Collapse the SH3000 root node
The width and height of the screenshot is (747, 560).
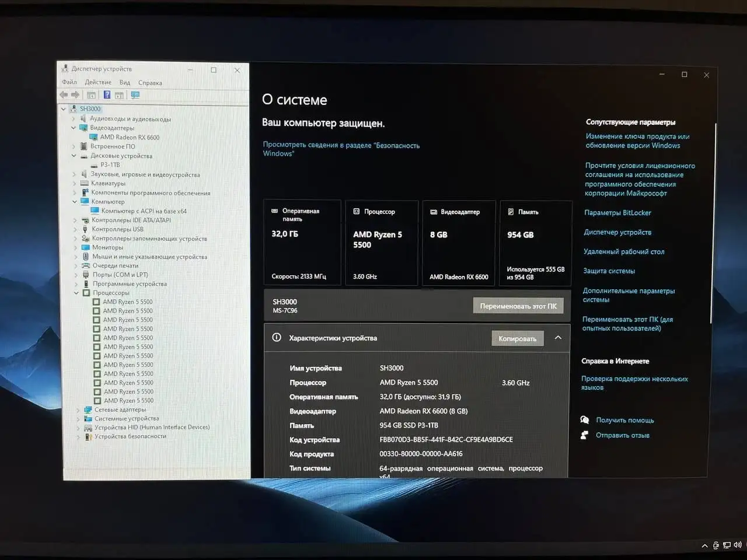64,109
